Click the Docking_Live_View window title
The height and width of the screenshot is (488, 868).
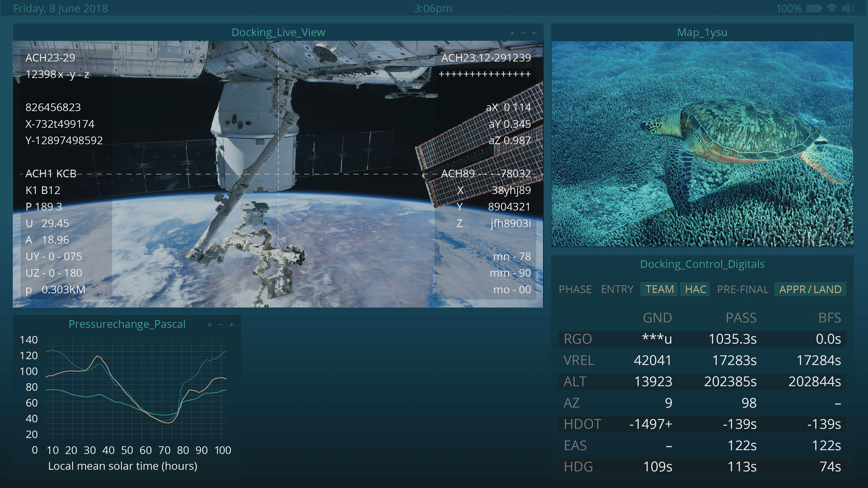pyautogui.click(x=278, y=32)
